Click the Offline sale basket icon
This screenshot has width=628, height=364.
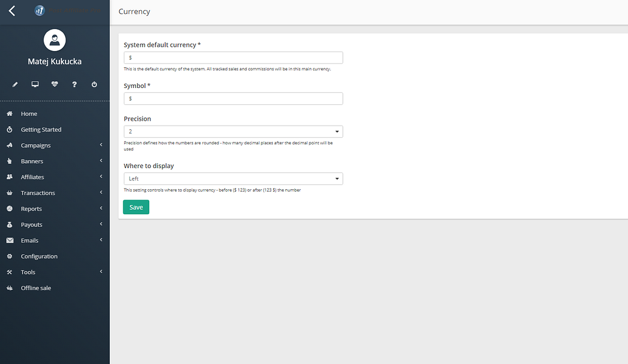click(x=10, y=288)
